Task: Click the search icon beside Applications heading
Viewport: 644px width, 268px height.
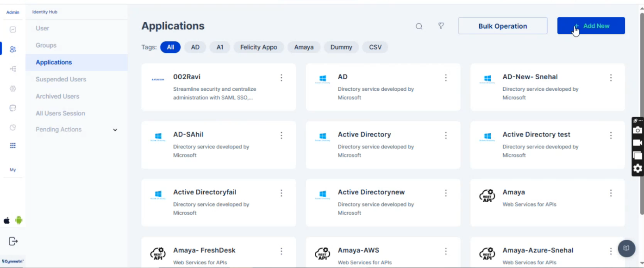Action: [x=419, y=26]
